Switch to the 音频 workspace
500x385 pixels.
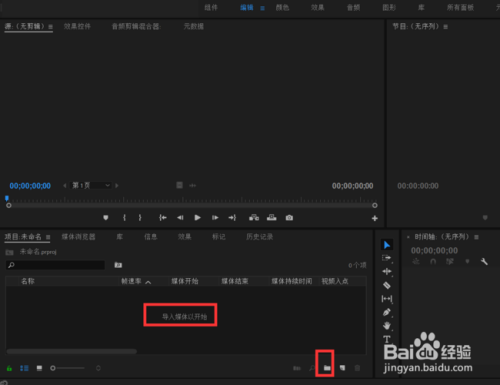[x=353, y=7]
